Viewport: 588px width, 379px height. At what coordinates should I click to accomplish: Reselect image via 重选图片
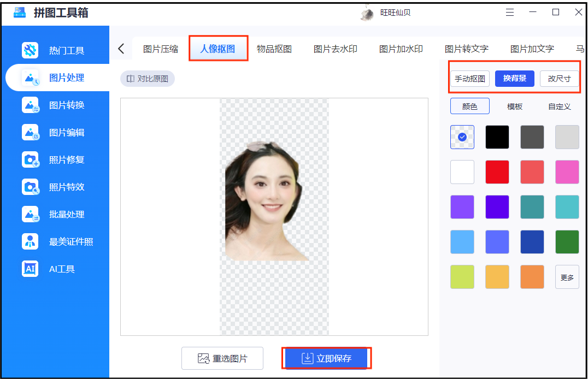(222, 358)
